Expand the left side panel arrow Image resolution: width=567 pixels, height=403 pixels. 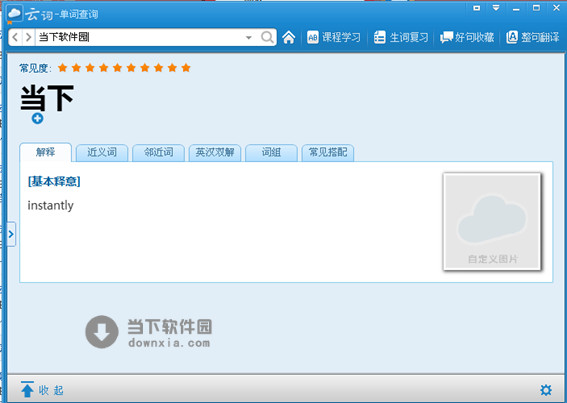click(11, 234)
